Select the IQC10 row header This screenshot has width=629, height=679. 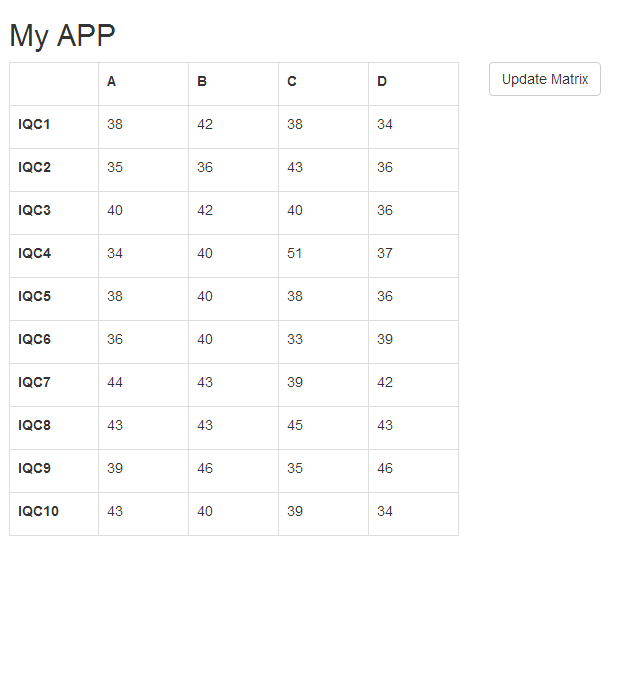point(38,512)
